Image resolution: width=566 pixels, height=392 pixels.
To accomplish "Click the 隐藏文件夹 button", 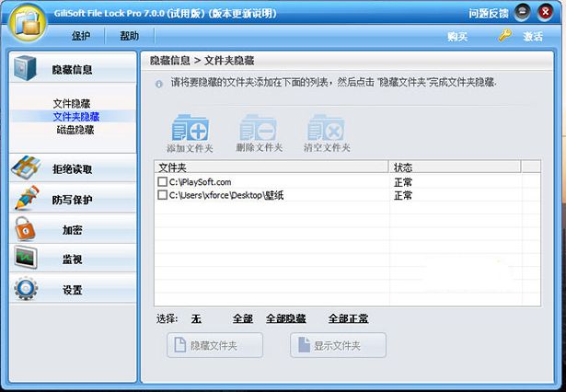I will 214,345.
